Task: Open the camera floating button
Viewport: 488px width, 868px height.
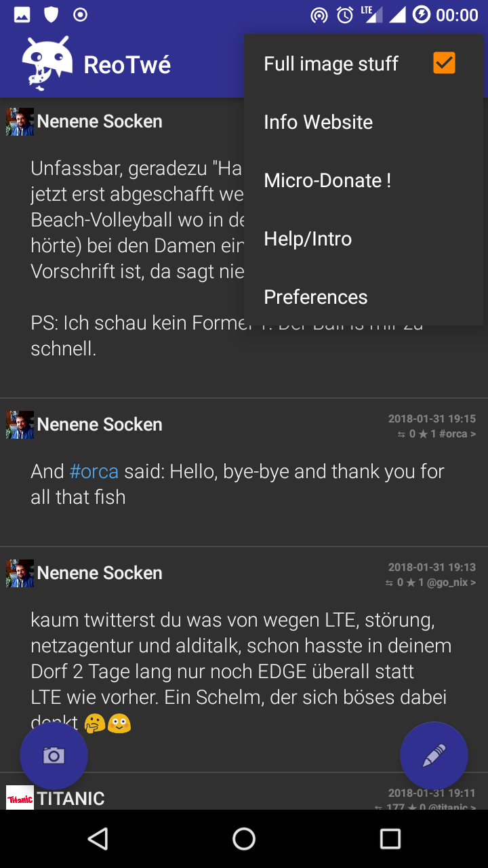Action: (54, 755)
